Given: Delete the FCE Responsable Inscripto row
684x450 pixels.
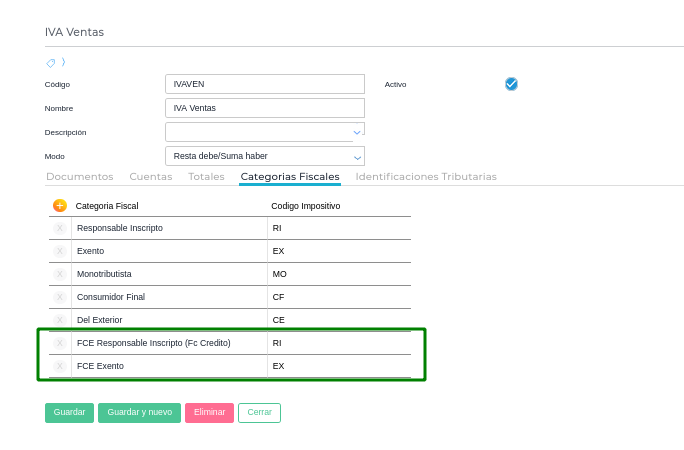Looking at the screenshot, I should click(60, 343).
